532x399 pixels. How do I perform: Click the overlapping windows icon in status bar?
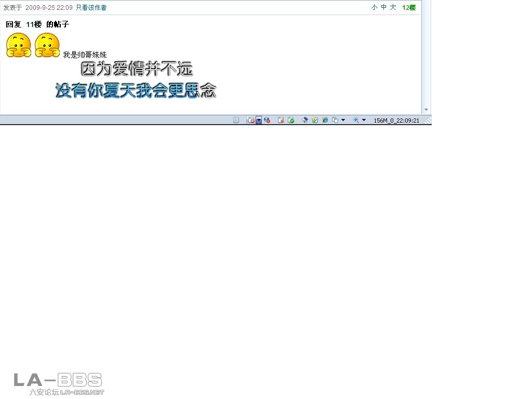tap(335, 120)
